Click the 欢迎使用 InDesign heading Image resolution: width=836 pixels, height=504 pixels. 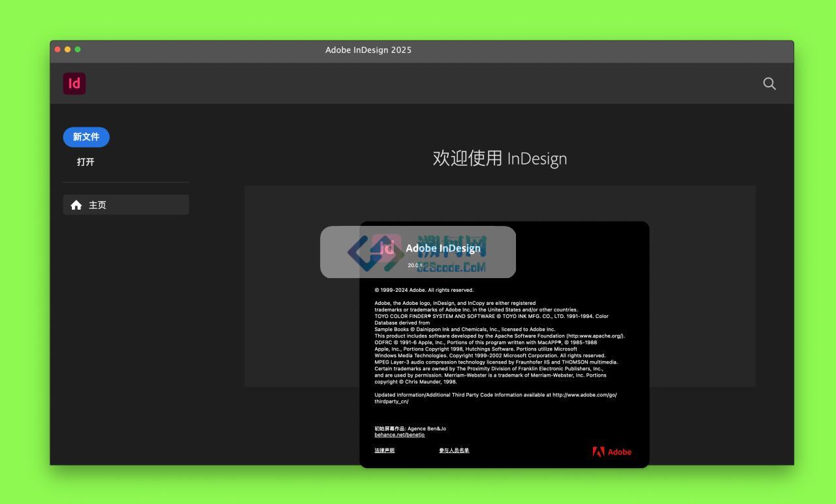coord(500,159)
